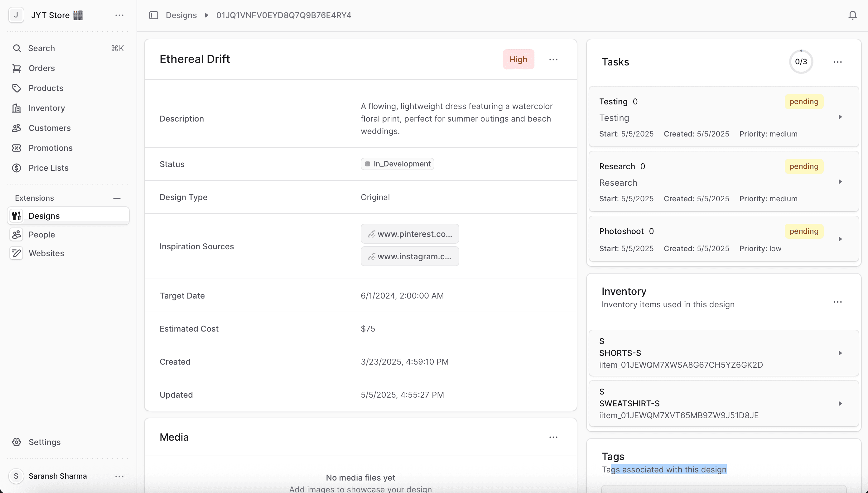This screenshot has width=868, height=493.
Task: Open the Websites extension icon
Action: click(17, 253)
